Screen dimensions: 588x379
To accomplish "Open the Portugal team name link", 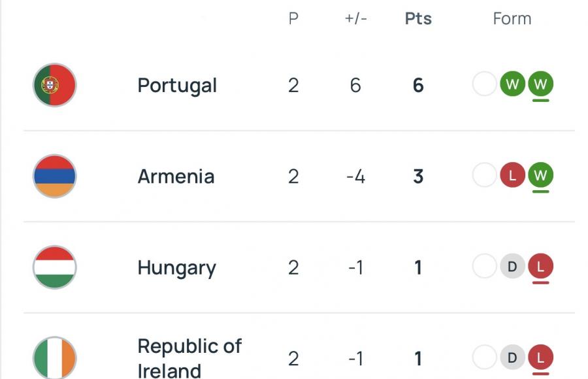I will coord(177,86).
